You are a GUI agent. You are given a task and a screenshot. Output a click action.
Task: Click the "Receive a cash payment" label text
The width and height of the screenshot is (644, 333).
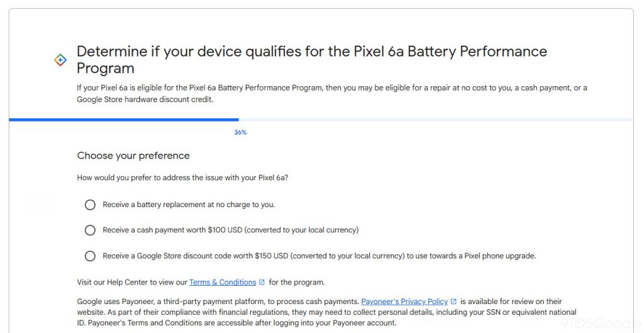click(x=230, y=230)
